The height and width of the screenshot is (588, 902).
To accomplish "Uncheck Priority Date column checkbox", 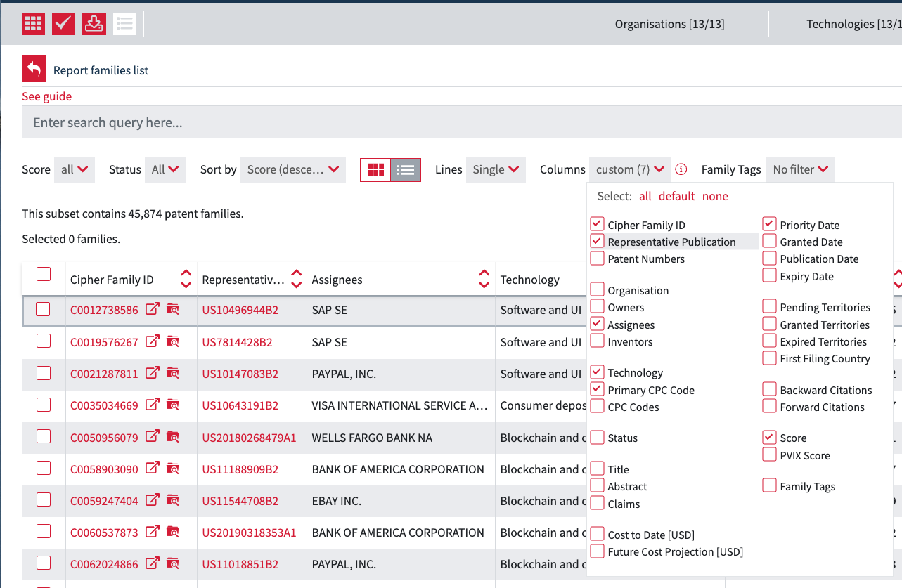I will click(769, 224).
